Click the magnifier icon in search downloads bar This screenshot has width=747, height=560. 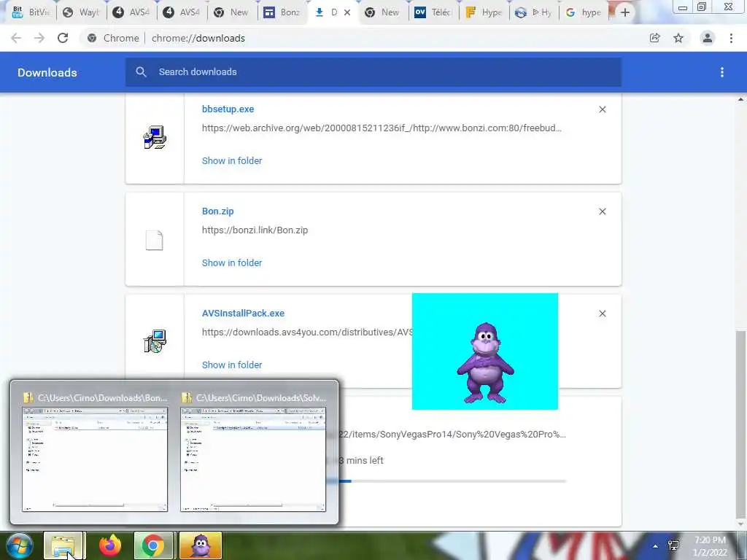141,72
